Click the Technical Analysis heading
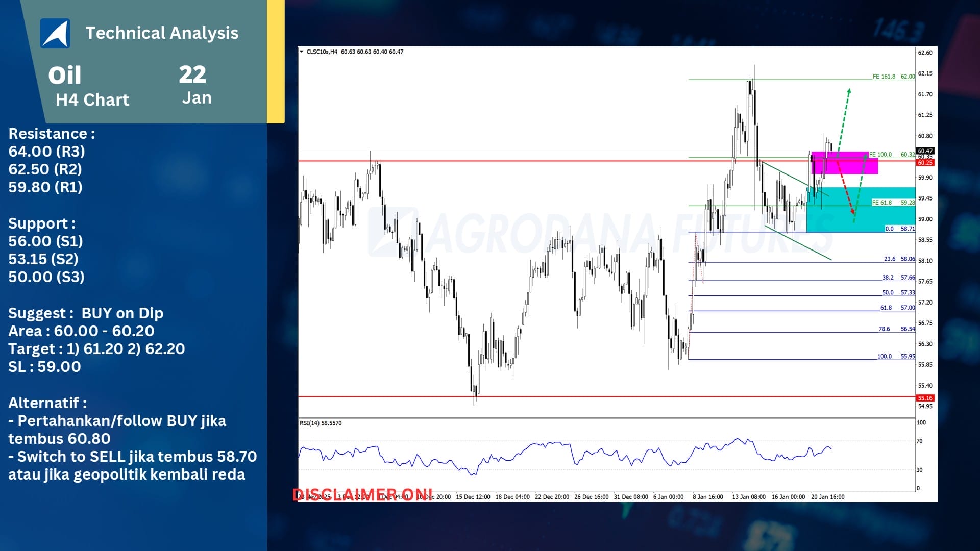The height and width of the screenshot is (551, 980). coord(162,33)
